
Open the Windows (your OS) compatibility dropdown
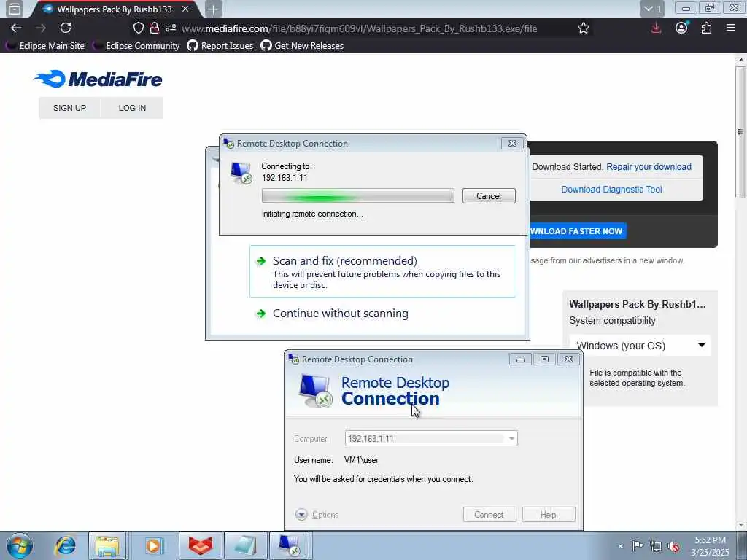(640, 346)
